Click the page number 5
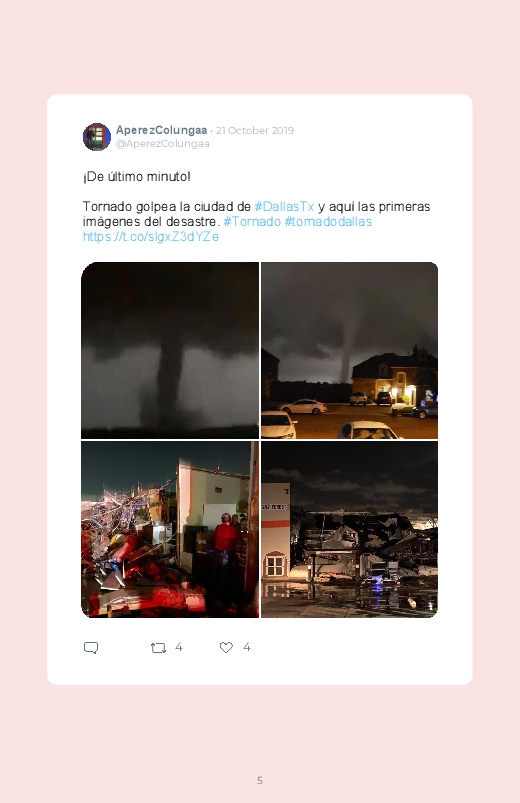The width and height of the screenshot is (520, 803). pos(260,780)
